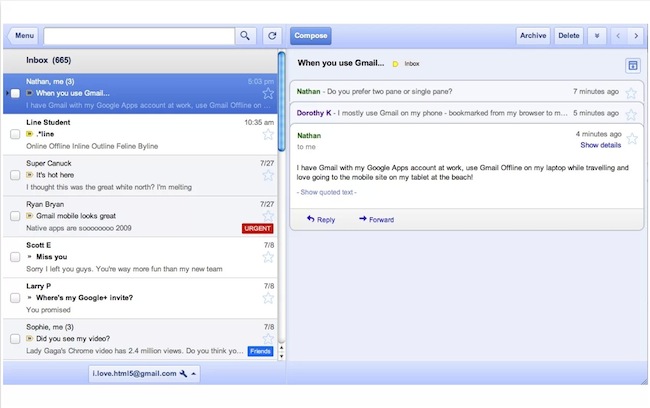The image size is (650, 408).
Task: Tick the Scott E email checkbox
Action: click(x=15, y=257)
